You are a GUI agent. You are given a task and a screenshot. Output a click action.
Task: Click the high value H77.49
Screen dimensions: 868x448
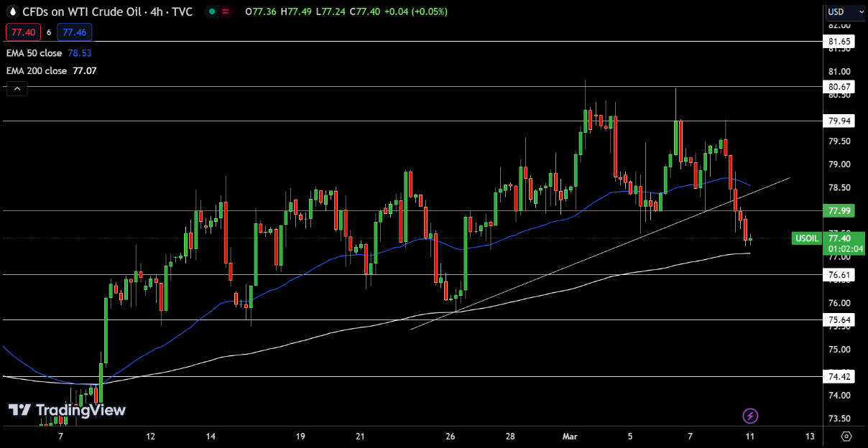(x=297, y=11)
